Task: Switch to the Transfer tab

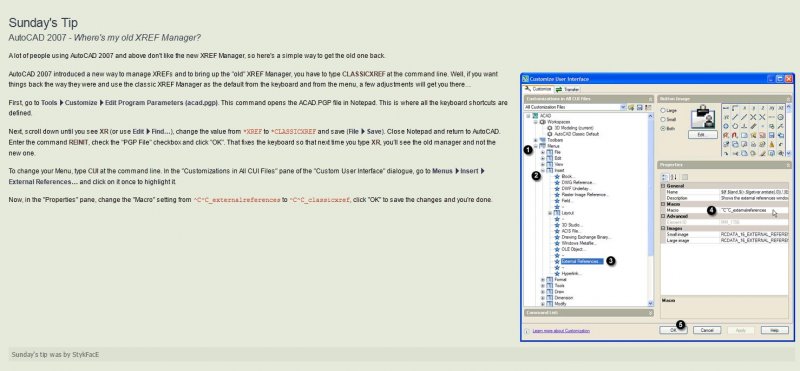Action: [567, 90]
